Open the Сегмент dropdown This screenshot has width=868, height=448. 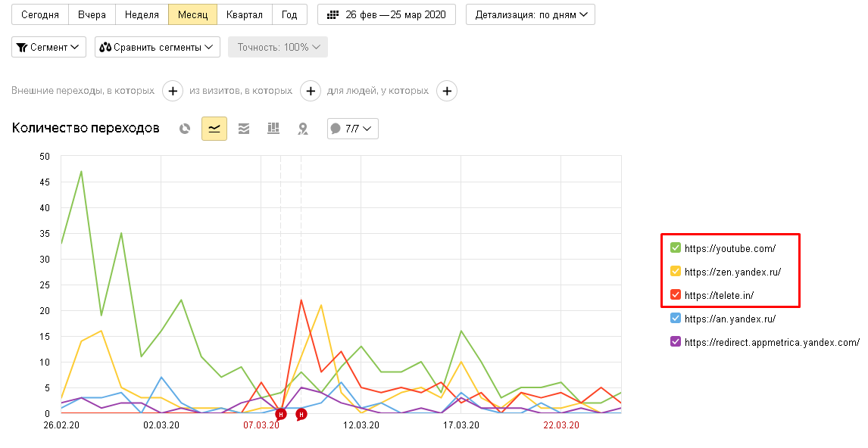(x=48, y=47)
